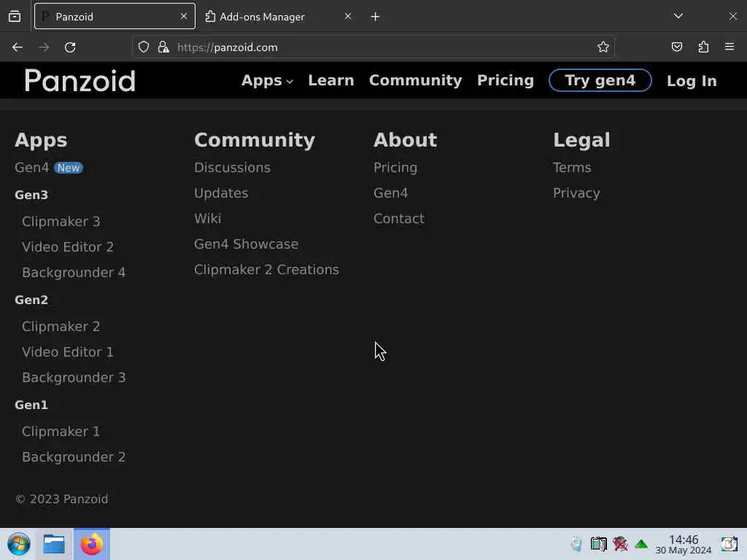Open the Terms link

(x=572, y=168)
